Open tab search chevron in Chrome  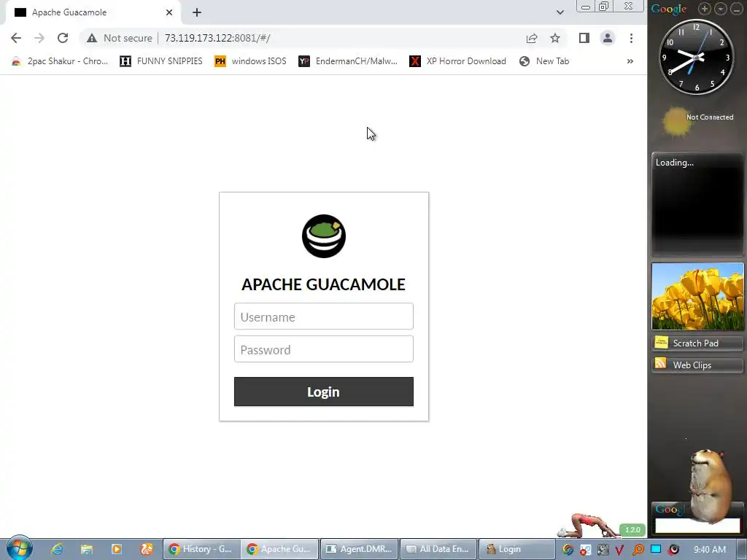560,12
